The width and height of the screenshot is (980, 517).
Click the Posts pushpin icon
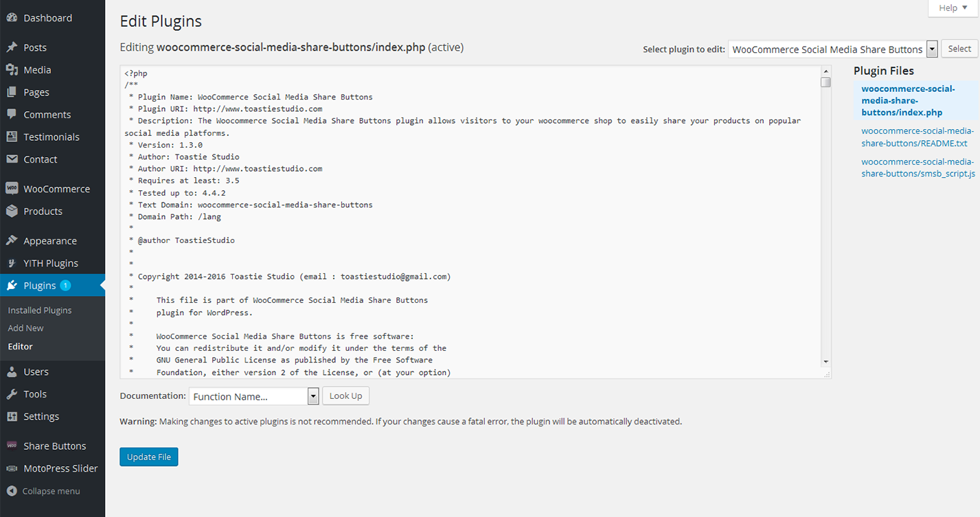coord(12,47)
